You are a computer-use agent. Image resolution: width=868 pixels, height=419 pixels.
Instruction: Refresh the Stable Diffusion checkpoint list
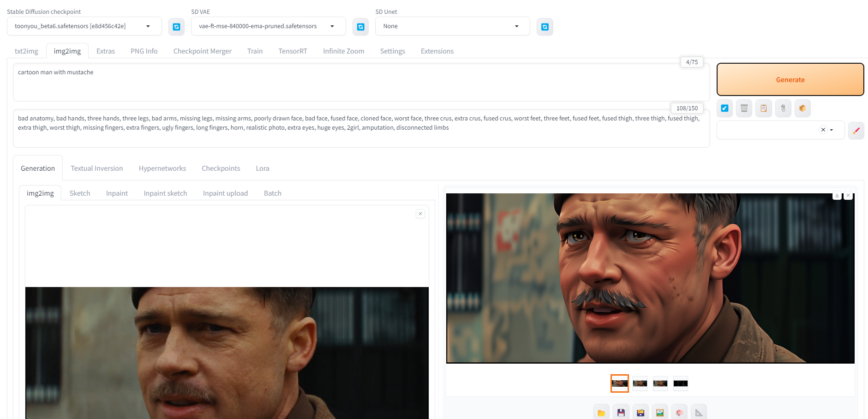click(x=176, y=26)
